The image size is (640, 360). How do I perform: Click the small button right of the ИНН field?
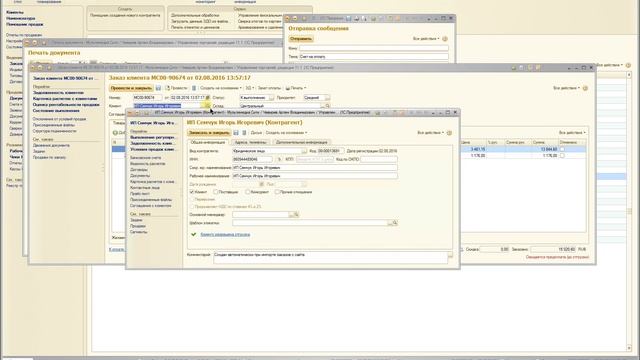(280, 159)
